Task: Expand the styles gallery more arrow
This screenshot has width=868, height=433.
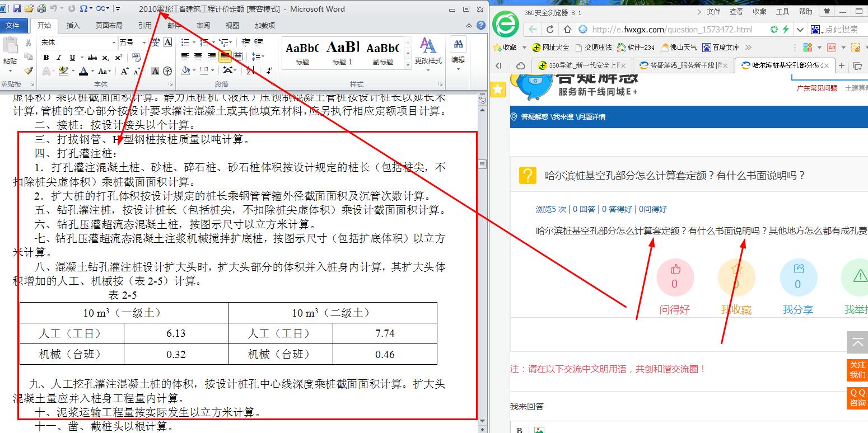Action: 408,64
